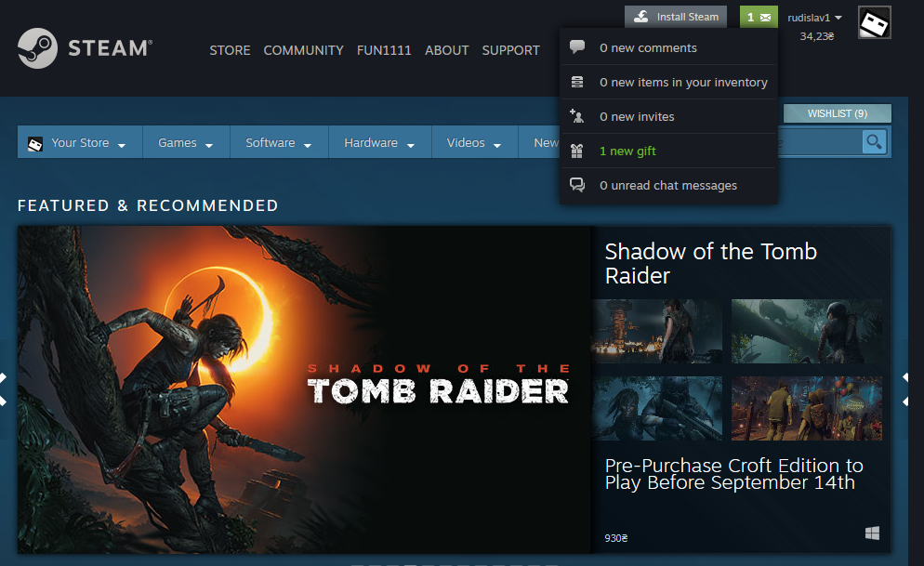This screenshot has height=566, width=924.
Task: Click the Install Steam button
Action: [676, 16]
